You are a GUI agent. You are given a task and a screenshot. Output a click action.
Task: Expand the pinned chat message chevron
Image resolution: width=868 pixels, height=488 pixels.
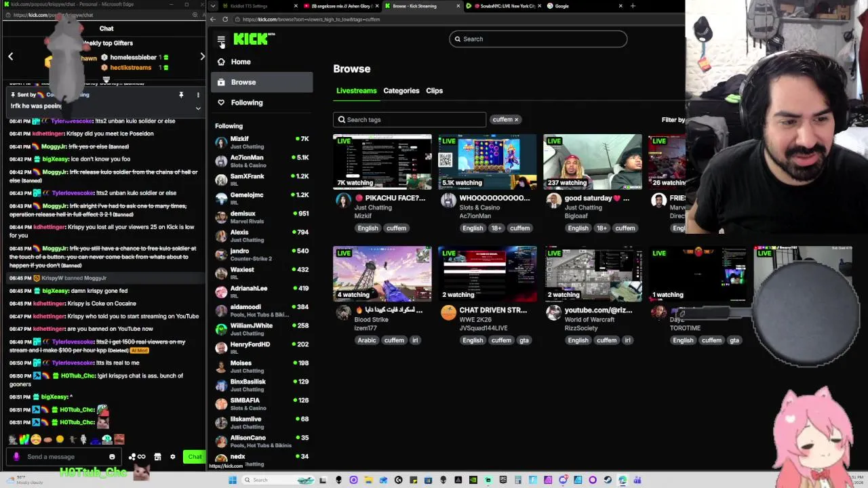[198, 108]
